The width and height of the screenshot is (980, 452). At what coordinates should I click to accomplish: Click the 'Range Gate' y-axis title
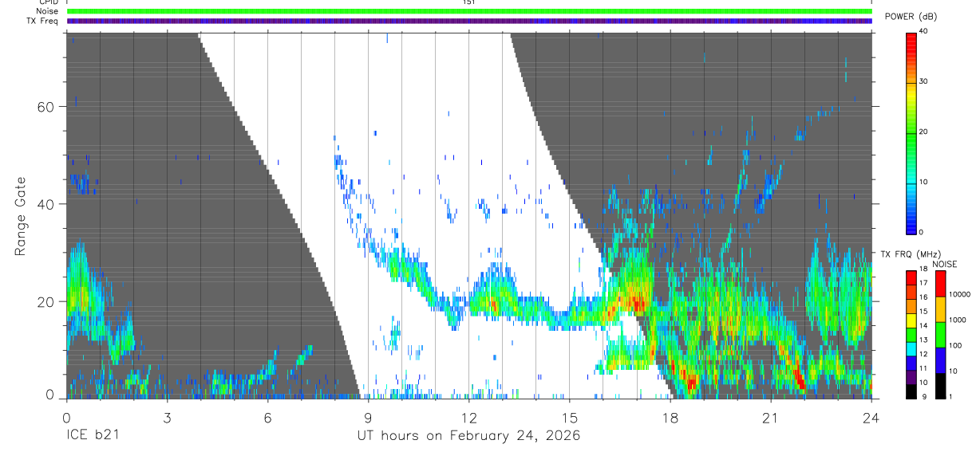pyautogui.click(x=19, y=217)
